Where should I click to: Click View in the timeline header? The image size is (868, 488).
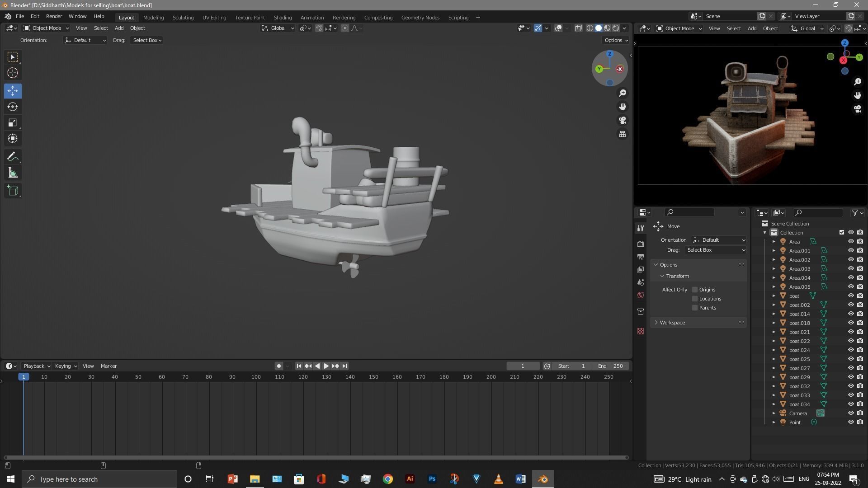coord(88,366)
